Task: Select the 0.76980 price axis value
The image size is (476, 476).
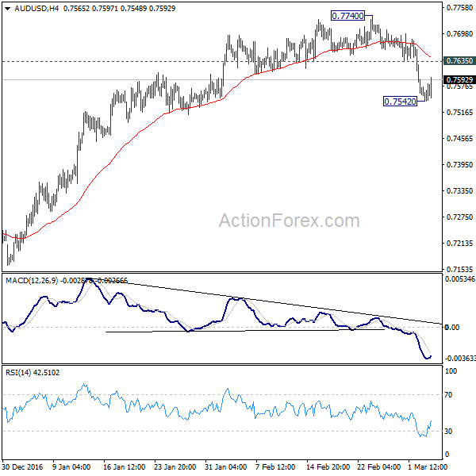Action: pyautogui.click(x=459, y=33)
